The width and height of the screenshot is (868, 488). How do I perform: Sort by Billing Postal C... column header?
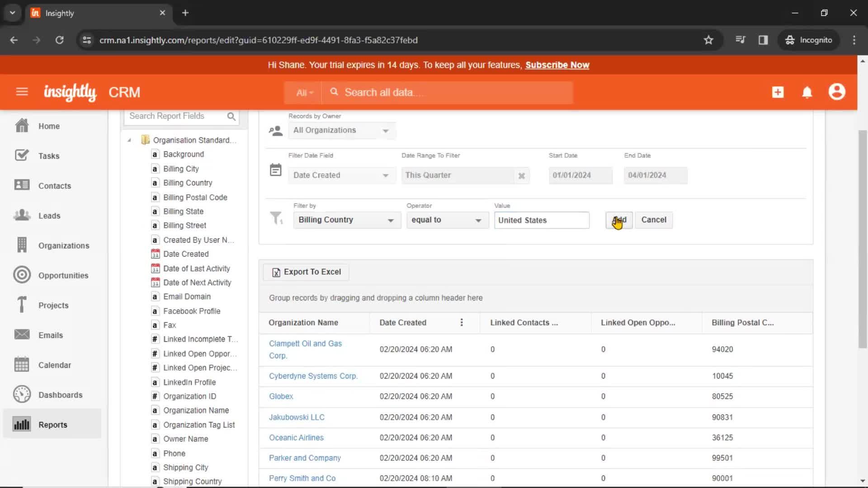tap(742, 323)
